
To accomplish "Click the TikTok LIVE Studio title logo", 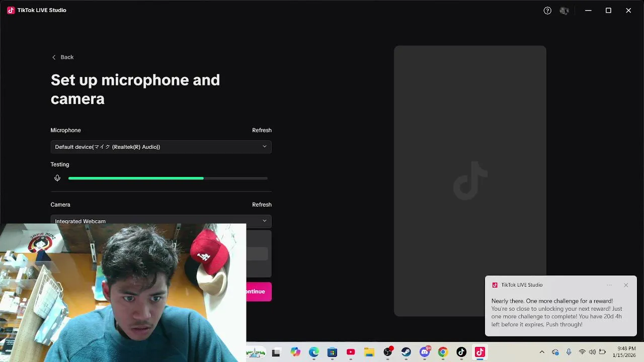I will [x=11, y=10].
